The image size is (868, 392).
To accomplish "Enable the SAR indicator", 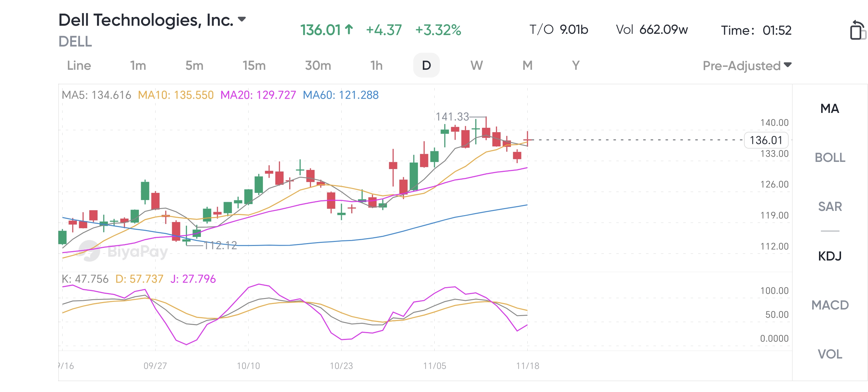I will 830,206.
